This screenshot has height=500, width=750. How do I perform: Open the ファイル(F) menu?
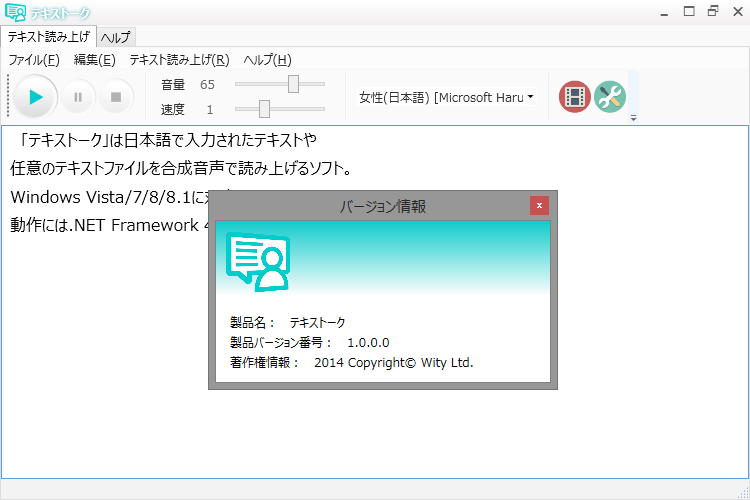(34, 60)
